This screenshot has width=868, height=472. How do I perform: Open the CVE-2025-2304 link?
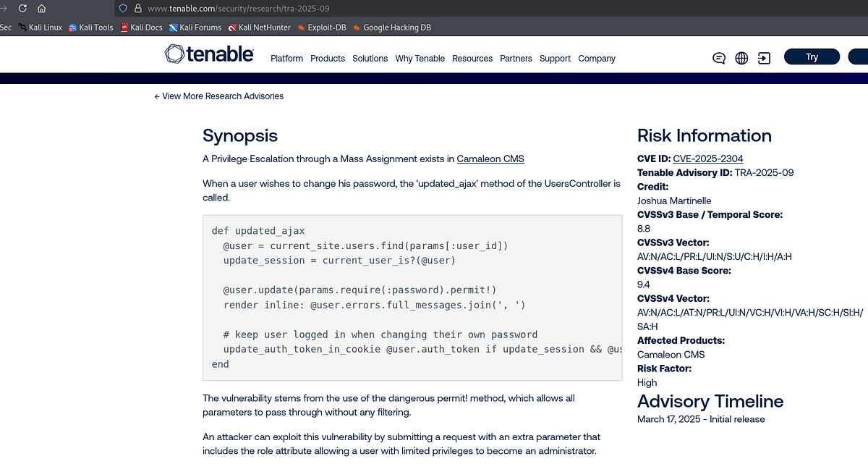[x=708, y=159]
